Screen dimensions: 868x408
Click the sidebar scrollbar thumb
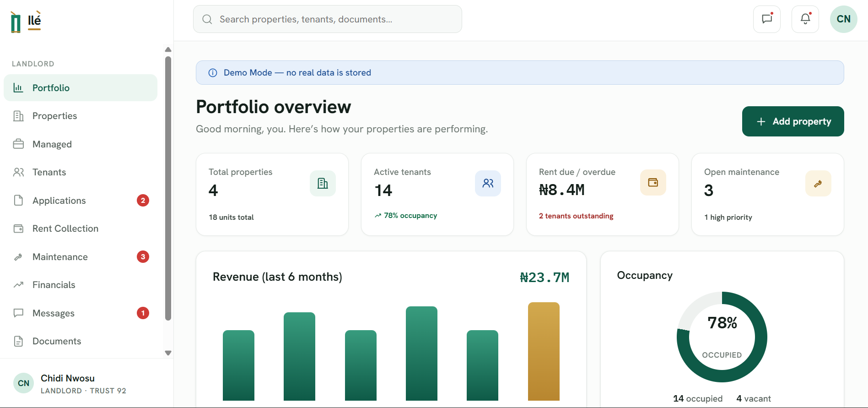(168, 188)
